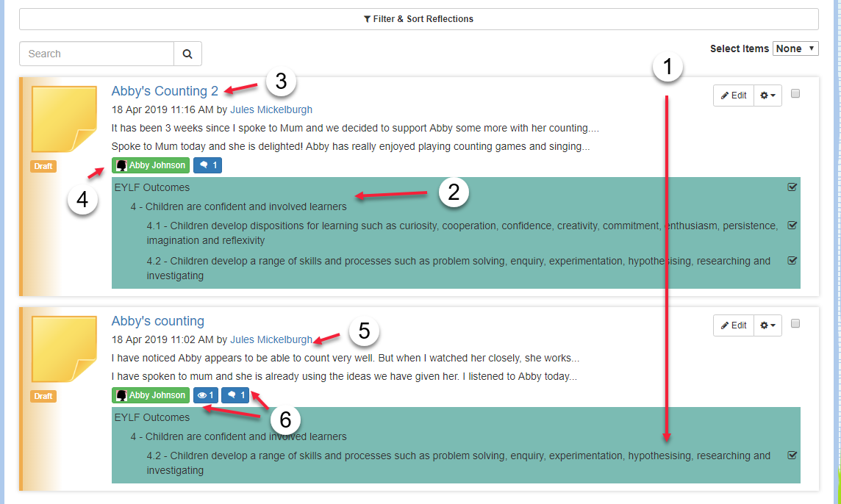Expand the Filter & Sort Reflections bar
Screen dimensions: 841x504
(419, 19)
